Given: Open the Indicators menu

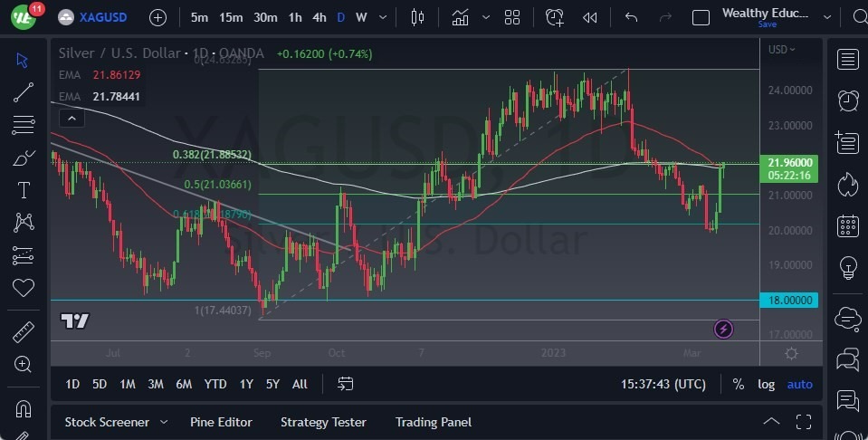Looking at the screenshot, I should [460, 18].
